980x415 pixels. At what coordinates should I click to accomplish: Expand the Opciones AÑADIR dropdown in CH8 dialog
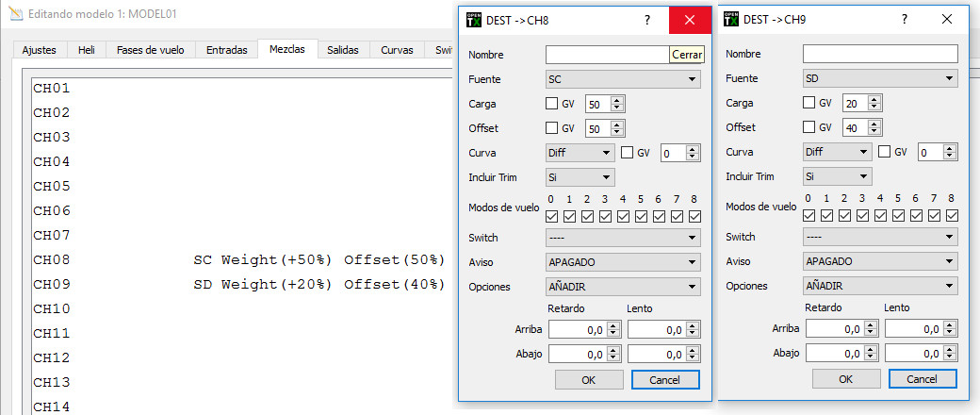click(623, 287)
